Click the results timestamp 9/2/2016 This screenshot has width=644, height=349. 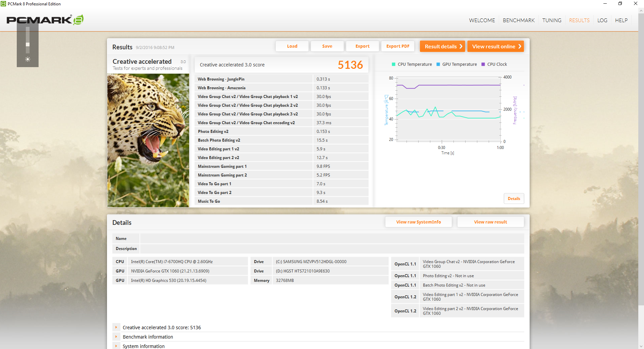tap(155, 48)
